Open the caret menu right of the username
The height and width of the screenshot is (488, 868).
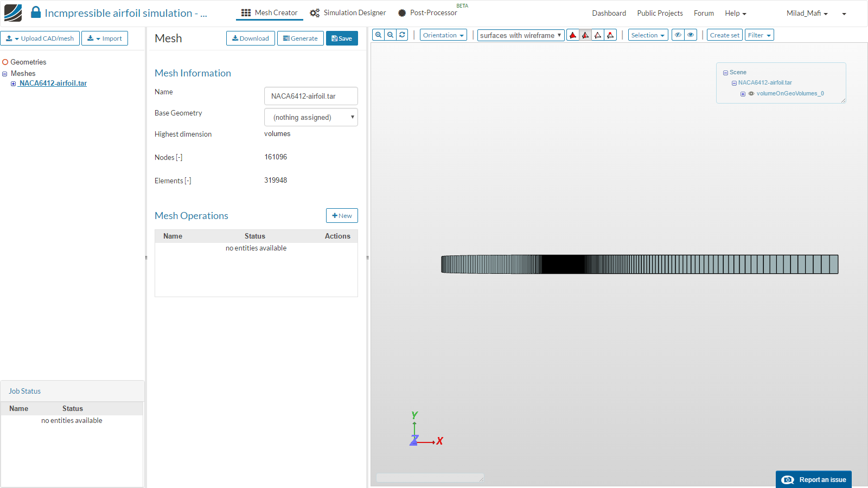pyautogui.click(x=844, y=14)
